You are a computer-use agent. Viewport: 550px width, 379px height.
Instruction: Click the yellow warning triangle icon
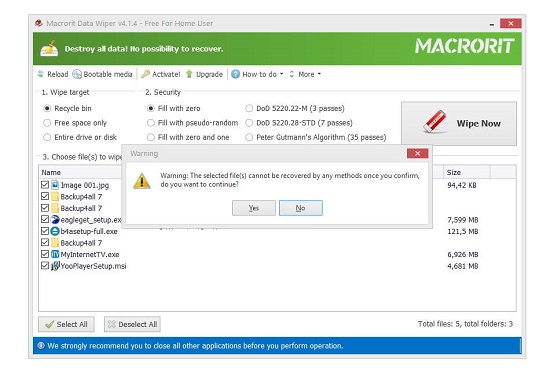[x=142, y=181]
